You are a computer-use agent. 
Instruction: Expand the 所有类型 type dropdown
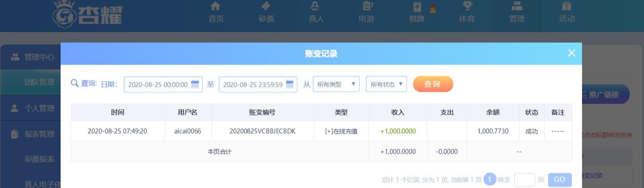pos(336,84)
